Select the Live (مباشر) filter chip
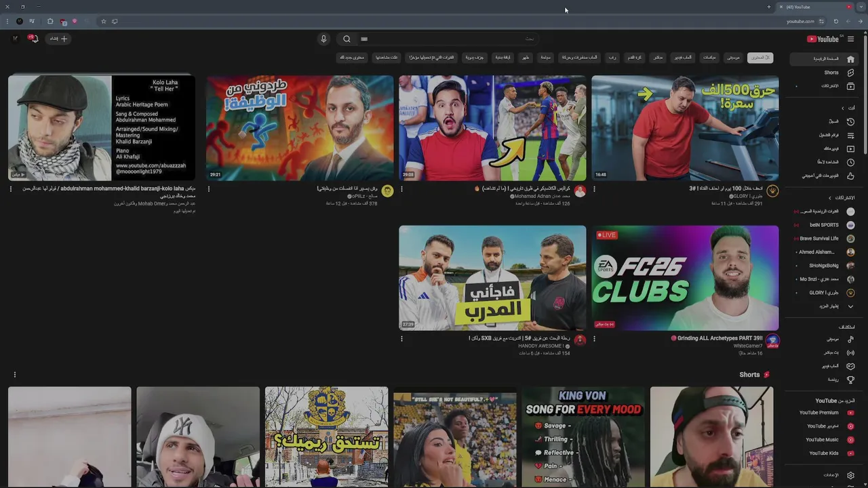Screen dimensions: 868x488 coord(658,58)
